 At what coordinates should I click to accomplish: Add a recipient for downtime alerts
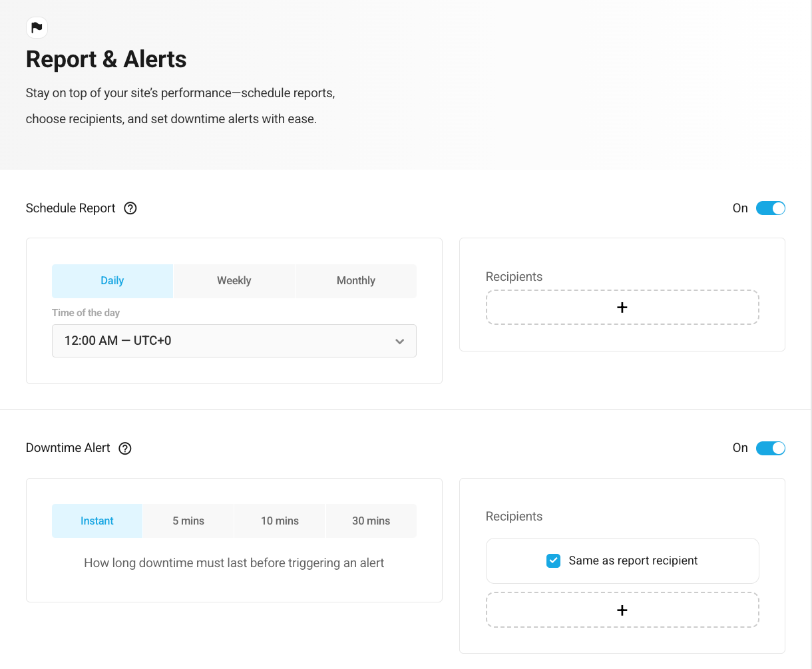(622, 610)
